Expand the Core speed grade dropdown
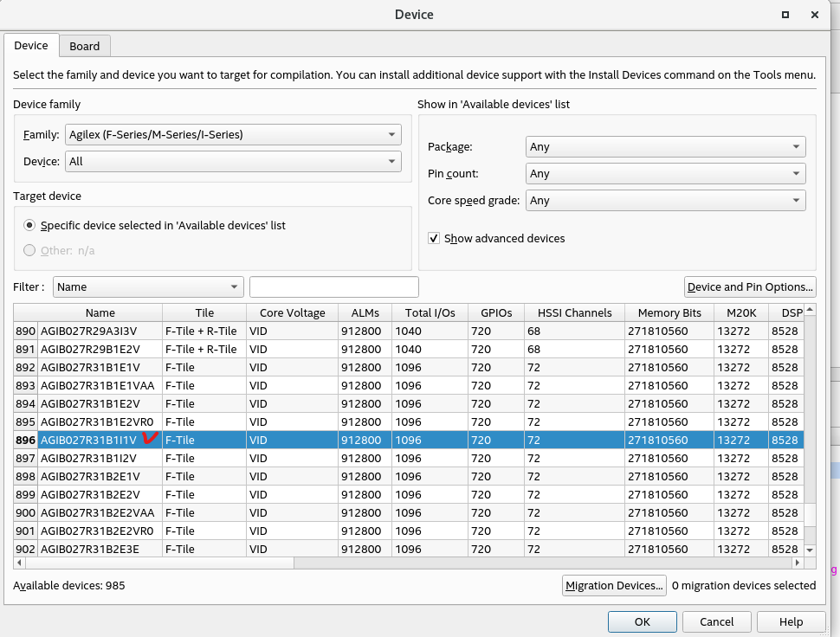The image size is (840, 637). [665, 201]
